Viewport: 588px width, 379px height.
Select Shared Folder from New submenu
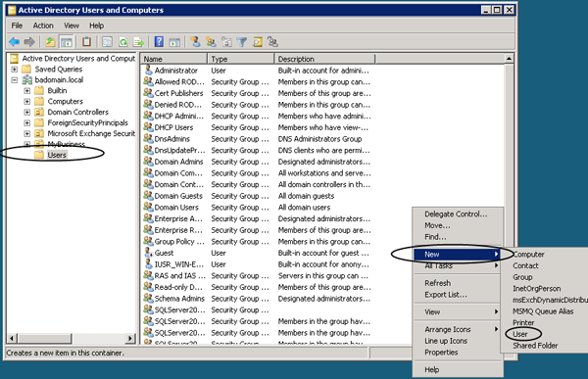tap(535, 346)
